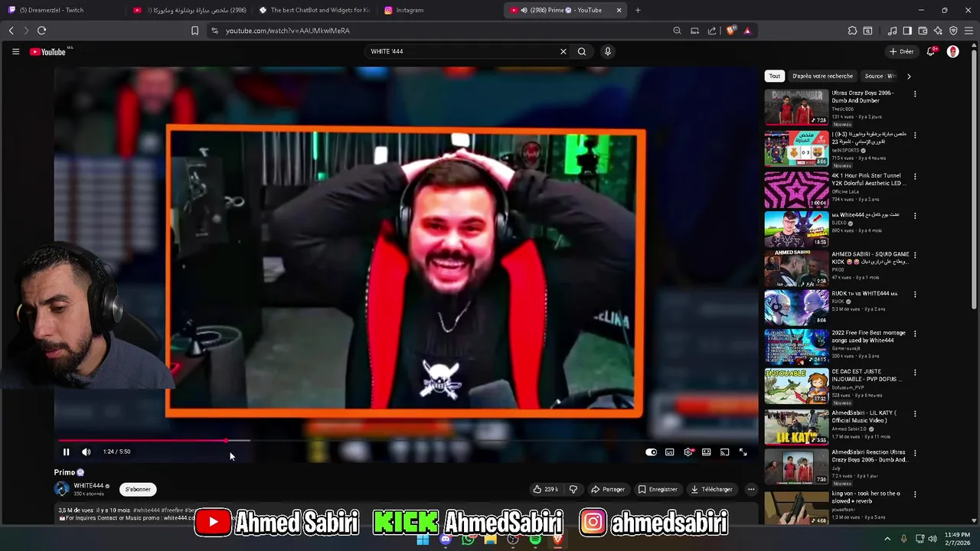Open Brave Shields lion icon

[731, 31]
